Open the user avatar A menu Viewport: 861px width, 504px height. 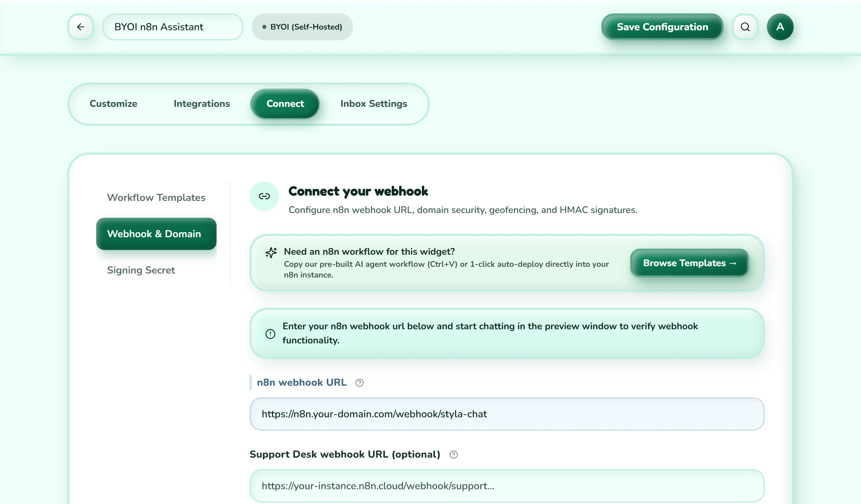780,27
